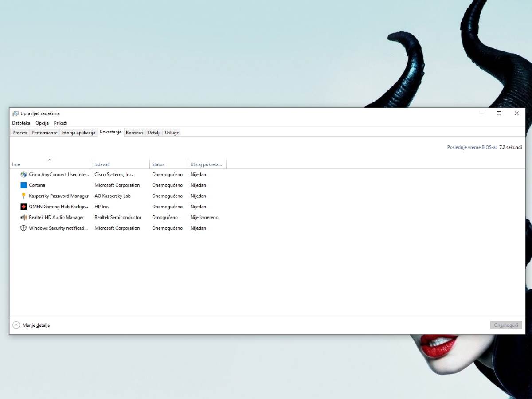The width and height of the screenshot is (532, 399).
Task: Click the Cortana app icon
Action: [x=23, y=185]
